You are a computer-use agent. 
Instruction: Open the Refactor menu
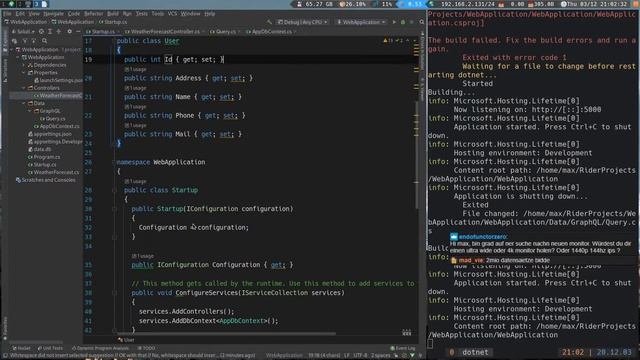click(93, 14)
